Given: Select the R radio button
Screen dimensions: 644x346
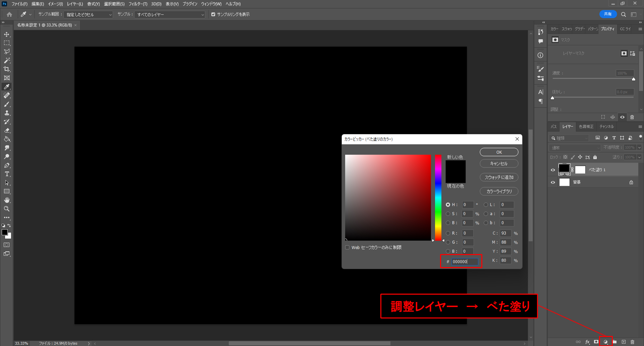Looking at the screenshot, I should pyautogui.click(x=448, y=233).
